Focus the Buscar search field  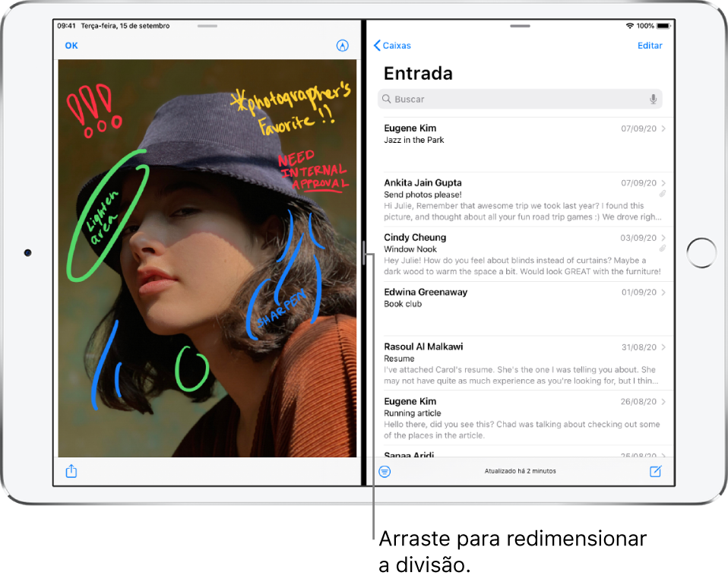pos(520,99)
